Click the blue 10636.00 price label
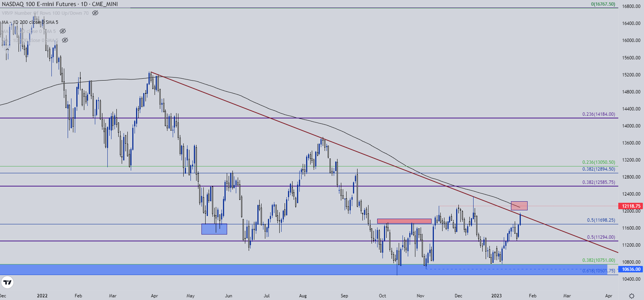Viewport: 644px width, 300px height. [631, 269]
